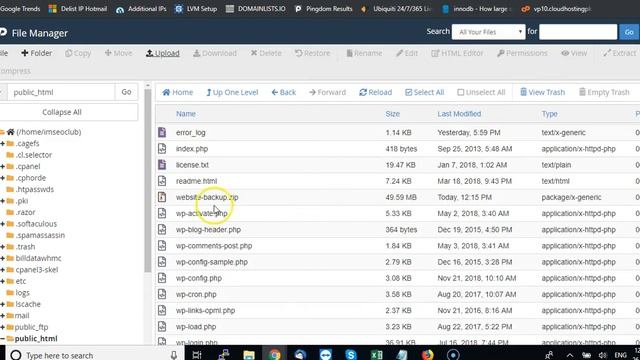Open the HTML Editor tool
Screen dimensions: 640x360
[x=457, y=53]
